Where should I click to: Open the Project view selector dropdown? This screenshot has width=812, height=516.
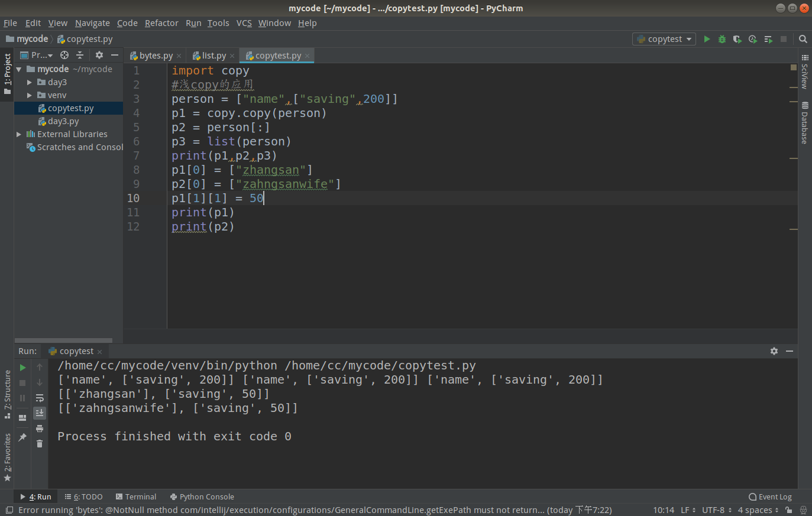point(37,55)
